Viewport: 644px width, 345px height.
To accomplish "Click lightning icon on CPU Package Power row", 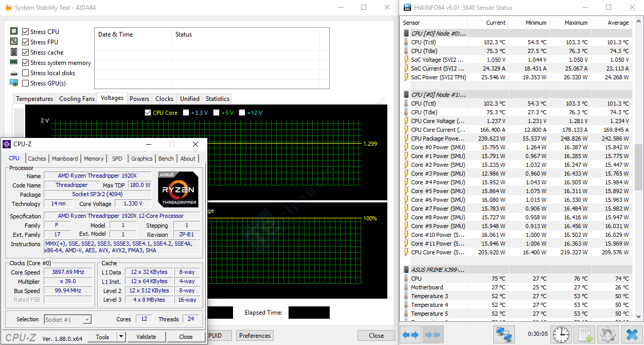I will click(406, 139).
